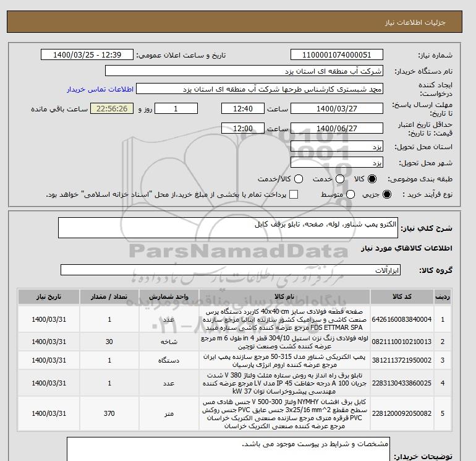Click the buyer notes text box
Viewport: 476px width, 461px height.
pyautogui.click(x=228, y=449)
